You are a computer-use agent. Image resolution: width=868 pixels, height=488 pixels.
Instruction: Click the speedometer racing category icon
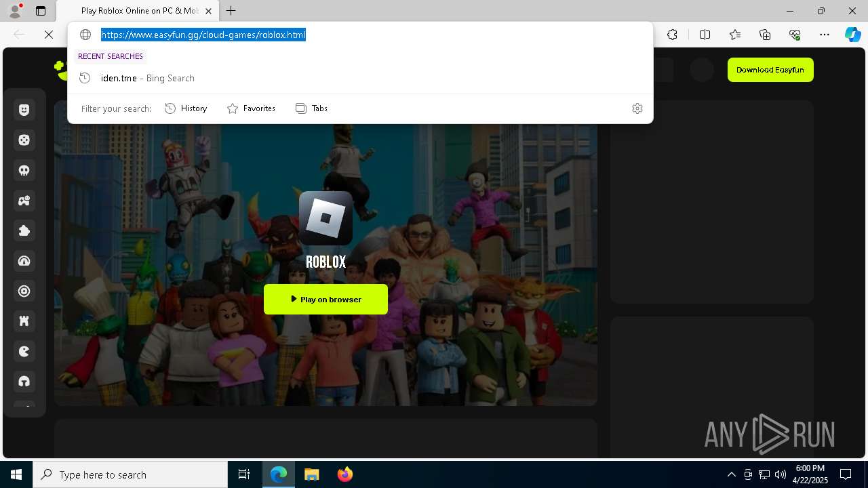[24, 261]
